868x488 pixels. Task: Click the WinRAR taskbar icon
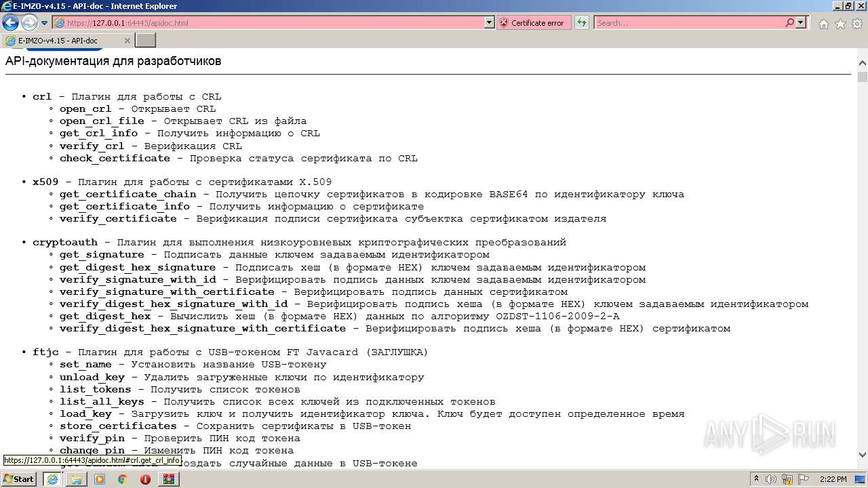(168, 479)
